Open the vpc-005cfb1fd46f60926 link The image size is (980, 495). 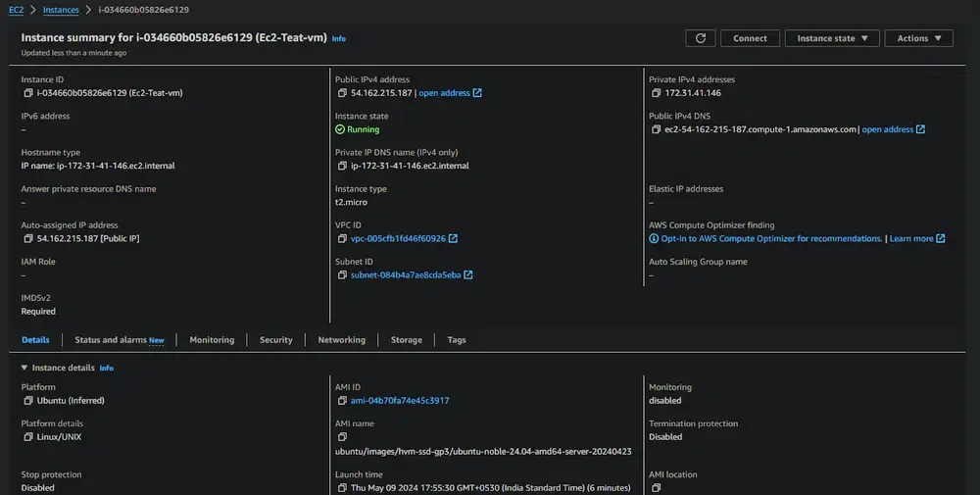398,238
